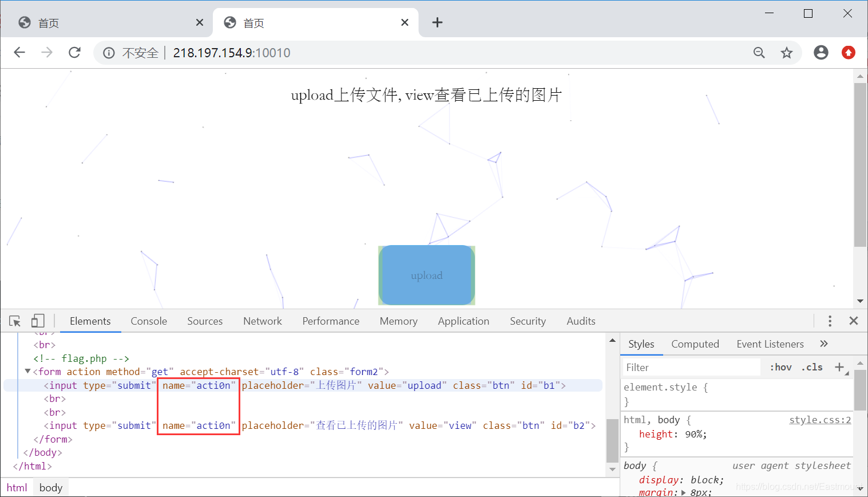The width and height of the screenshot is (868, 497).
Task: Bookmark this page with the star
Action: pos(787,53)
